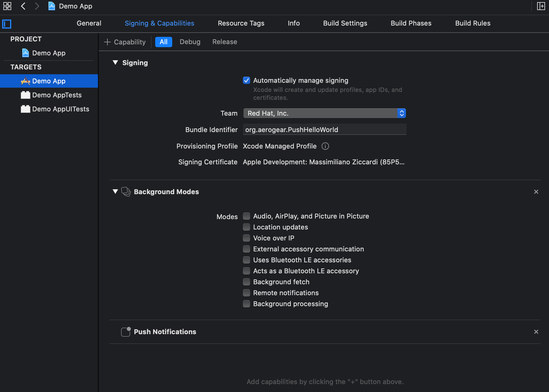Enable Voice over IP background mode

click(247, 238)
